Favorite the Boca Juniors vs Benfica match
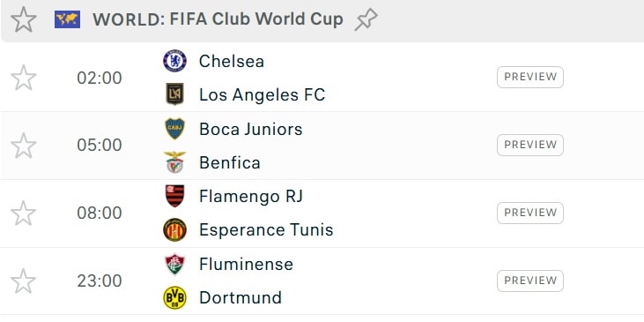Viewport: 644px width, 322px height. tap(24, 146)
